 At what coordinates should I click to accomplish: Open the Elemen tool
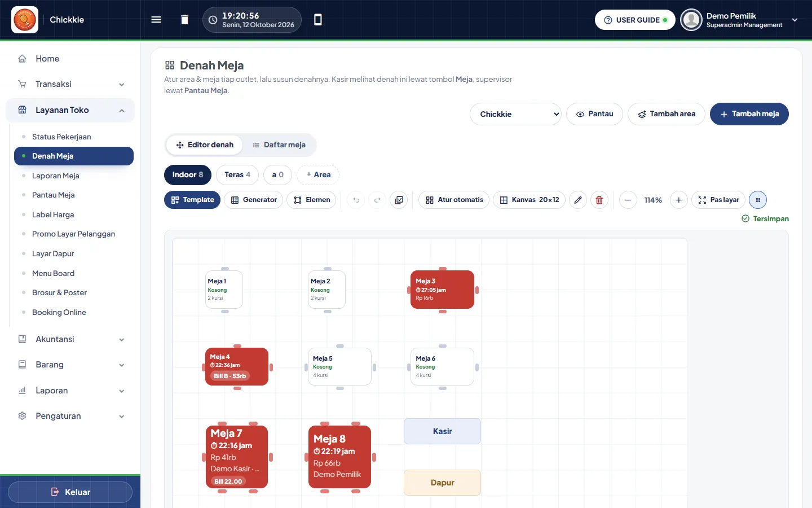click(312, 200)
